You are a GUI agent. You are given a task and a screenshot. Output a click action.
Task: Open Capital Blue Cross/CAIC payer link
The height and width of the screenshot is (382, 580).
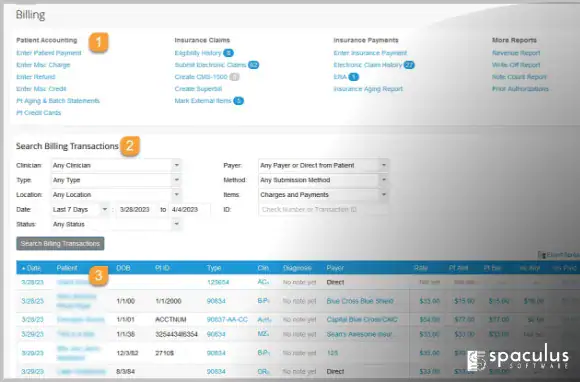[x=362, y=320]
